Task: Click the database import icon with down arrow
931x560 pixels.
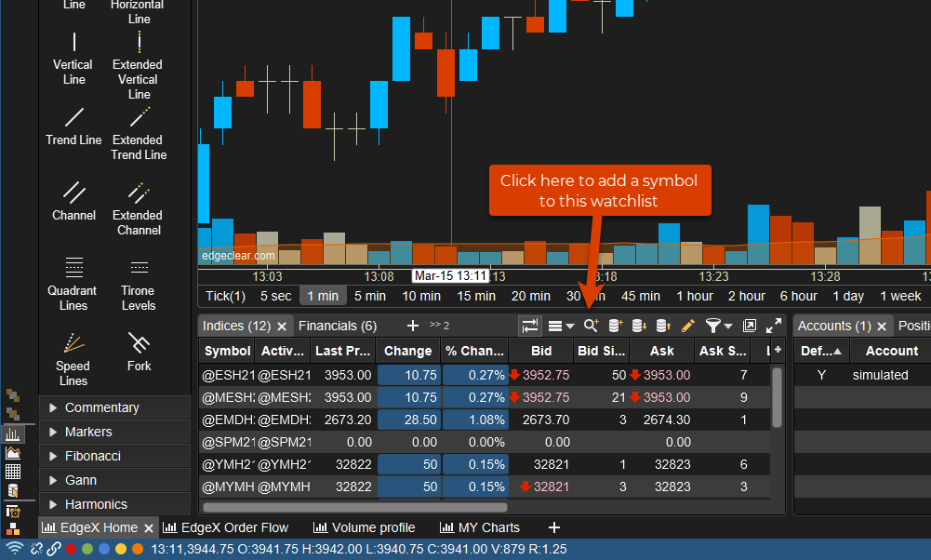Action: click(639, 326)
